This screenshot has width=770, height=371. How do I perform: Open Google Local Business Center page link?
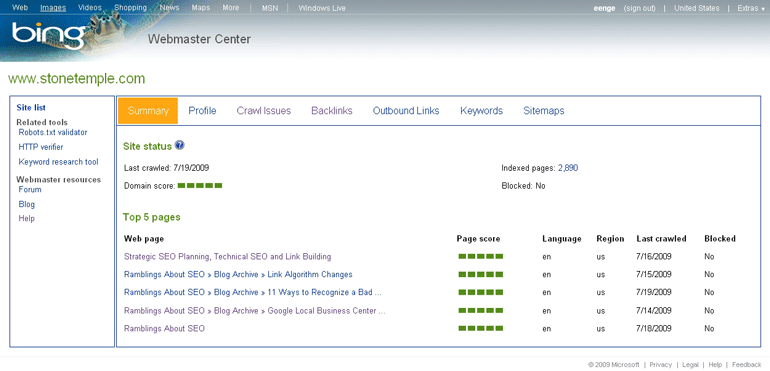[255, 311]
